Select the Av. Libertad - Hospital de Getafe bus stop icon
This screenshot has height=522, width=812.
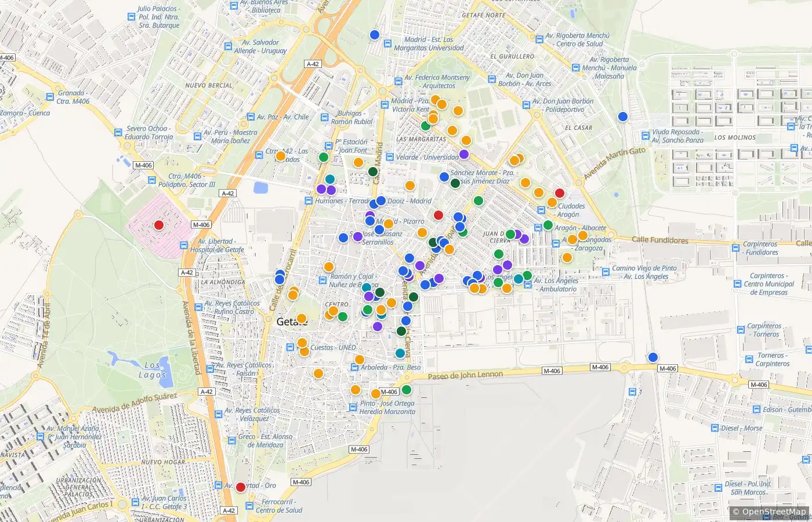(x=184, y=245)
